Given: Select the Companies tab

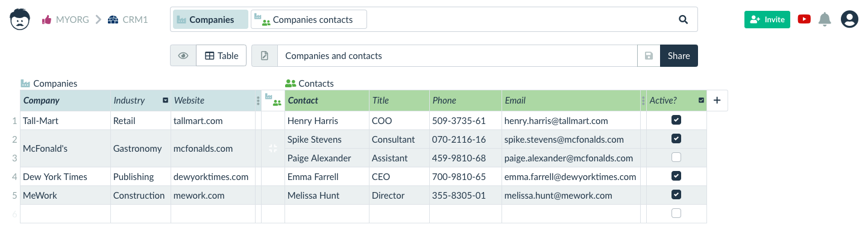Looking at the screenshot, I should coord(211,19).
